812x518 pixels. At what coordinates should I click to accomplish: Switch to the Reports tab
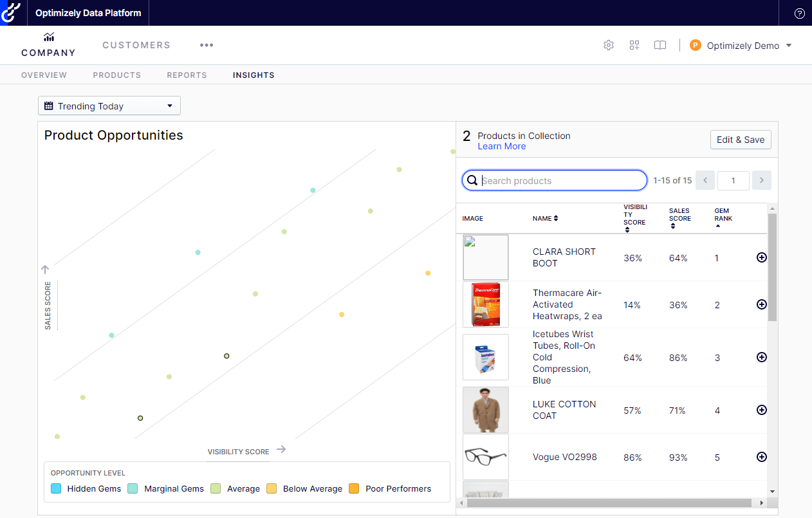pos(187,75)
